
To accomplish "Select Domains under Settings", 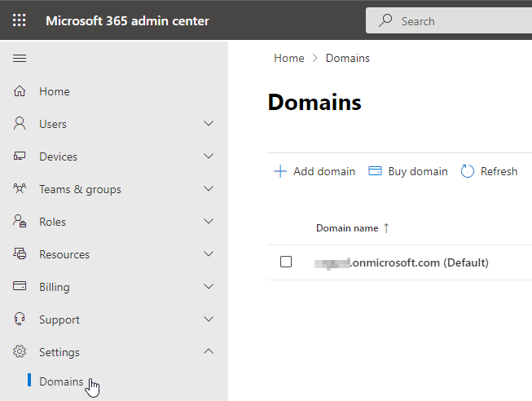I will click(x=61, y=381).
